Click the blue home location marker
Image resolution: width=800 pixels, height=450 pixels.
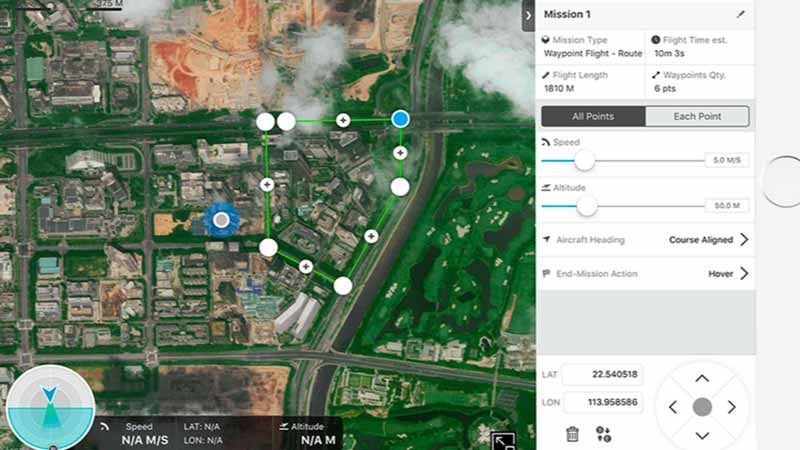(x=220, y=219)
